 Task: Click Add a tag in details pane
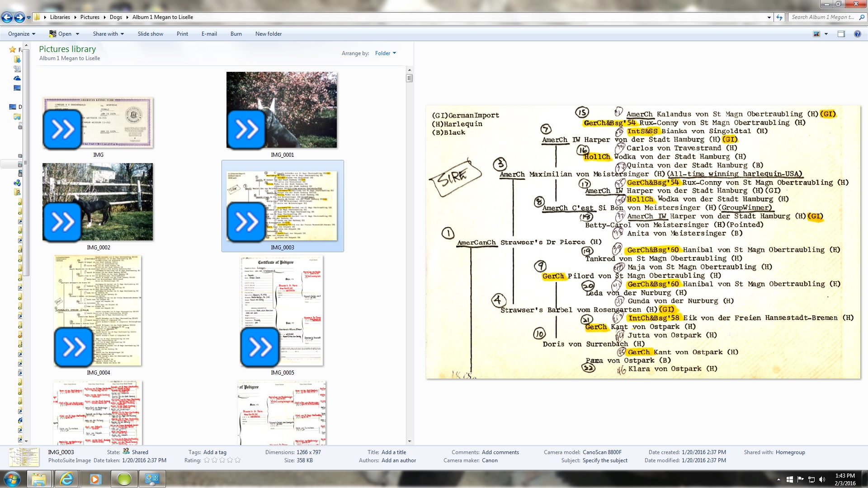215,452
